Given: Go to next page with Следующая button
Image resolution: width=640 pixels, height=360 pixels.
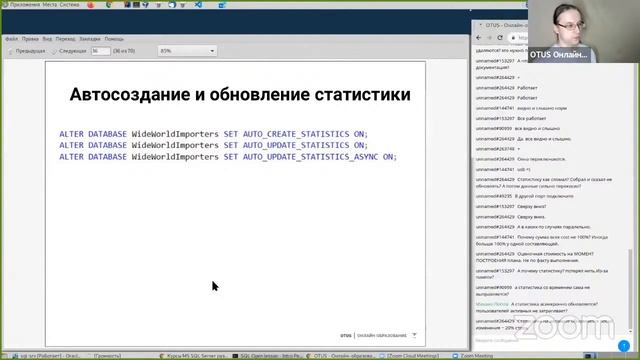Looking at the screenshot, I should (x=69, y=51).
